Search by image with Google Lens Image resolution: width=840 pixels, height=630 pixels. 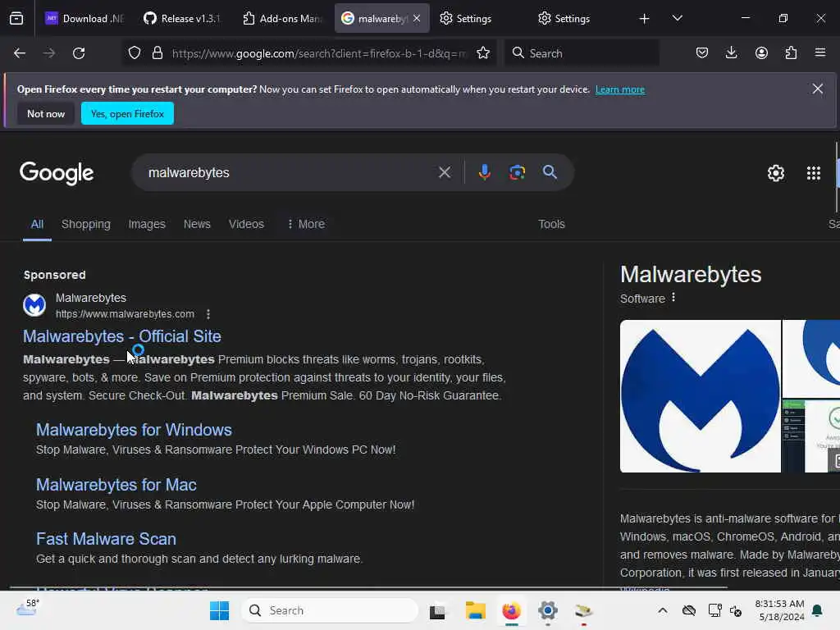[517, 172]
